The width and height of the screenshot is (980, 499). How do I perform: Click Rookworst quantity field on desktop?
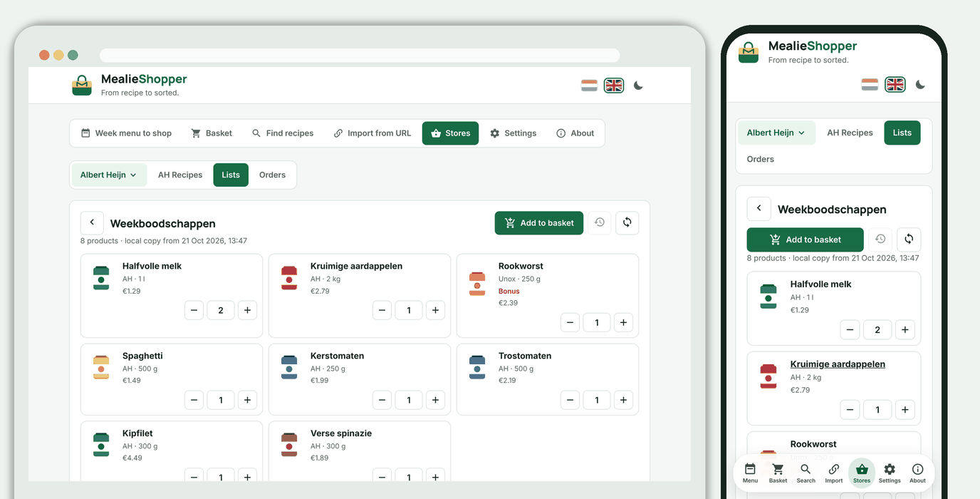click(x=597, y=322)
